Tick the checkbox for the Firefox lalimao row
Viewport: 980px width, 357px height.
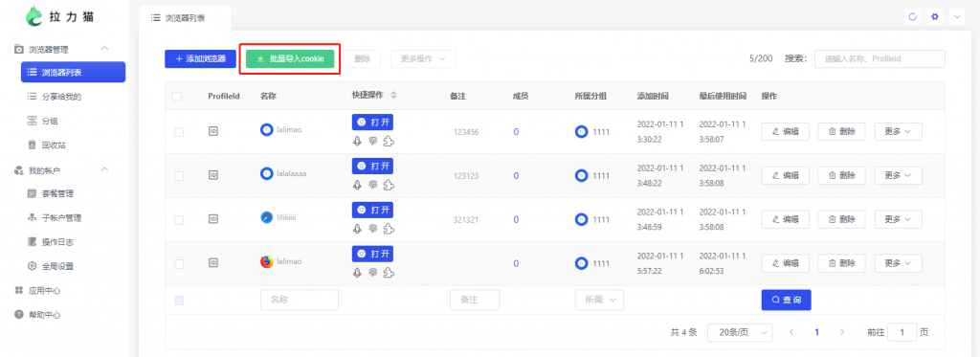click(179, 264)
